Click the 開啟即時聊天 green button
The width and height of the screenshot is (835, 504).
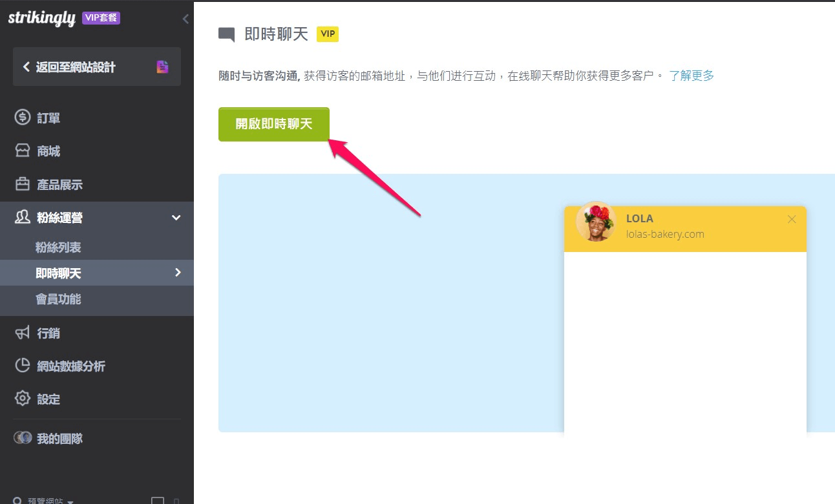pos(273,123)
